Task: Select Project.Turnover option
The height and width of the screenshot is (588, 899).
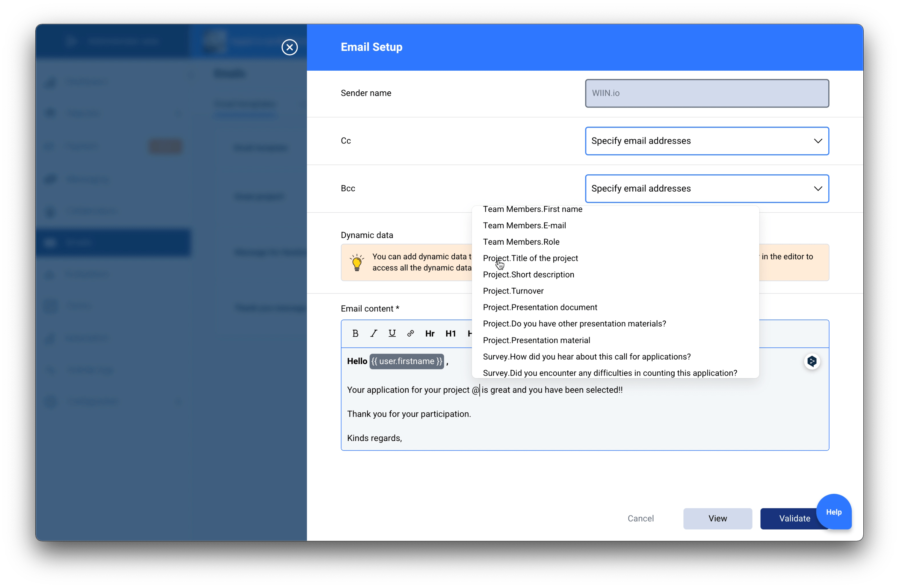Action: pos(513,291)
